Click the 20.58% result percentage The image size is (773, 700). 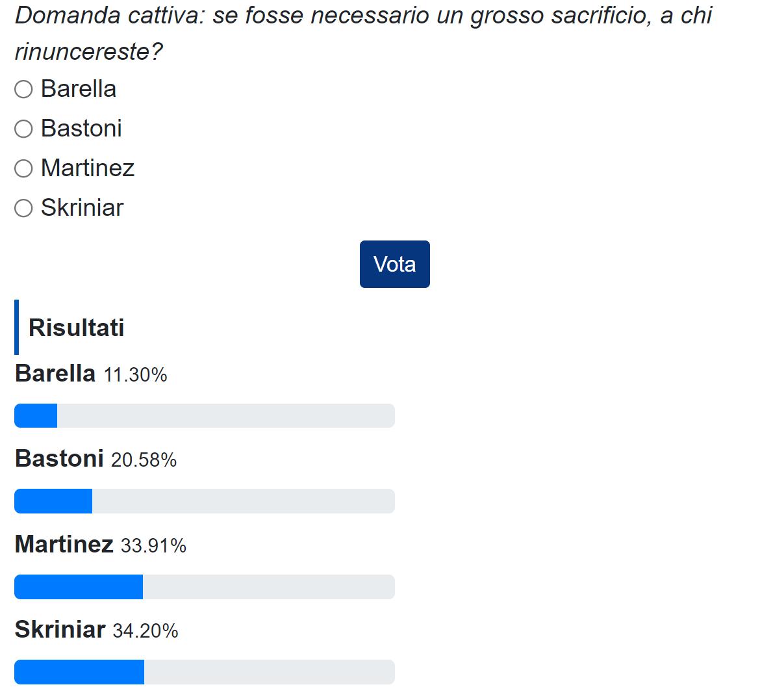[144, 460]
